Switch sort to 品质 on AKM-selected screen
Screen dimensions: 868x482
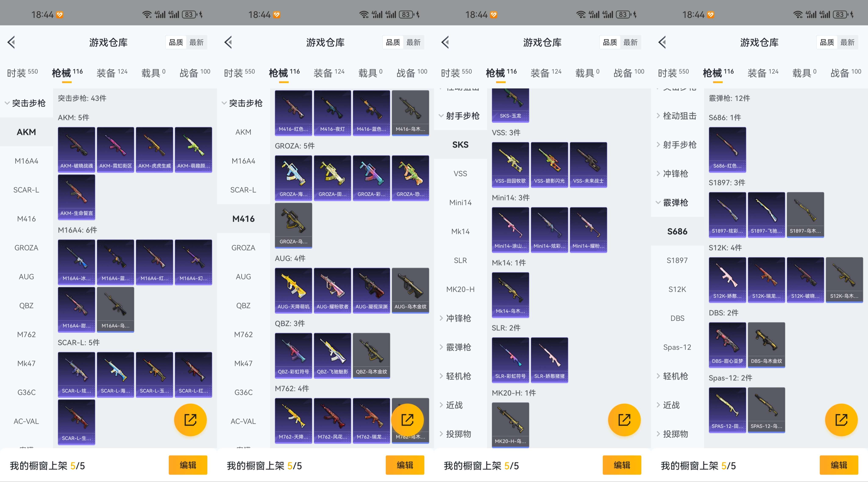click(x=176, y=42)
